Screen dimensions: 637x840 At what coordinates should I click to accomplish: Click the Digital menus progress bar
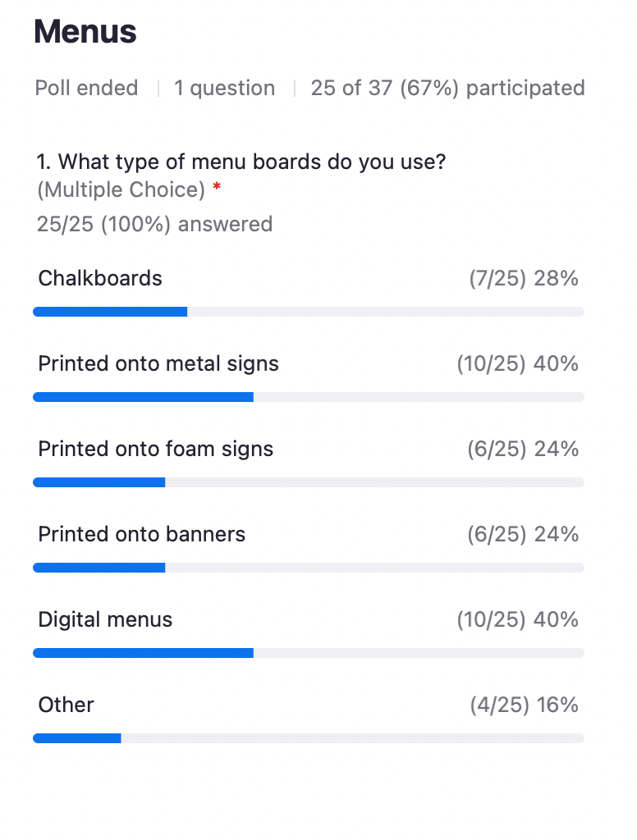click(308, 653)
